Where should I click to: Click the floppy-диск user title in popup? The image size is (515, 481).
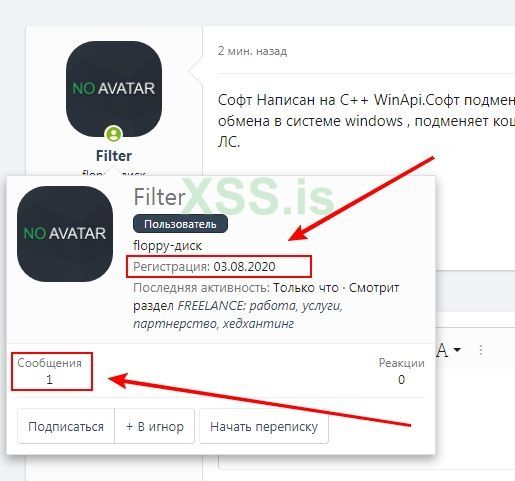tap(167, 246)
